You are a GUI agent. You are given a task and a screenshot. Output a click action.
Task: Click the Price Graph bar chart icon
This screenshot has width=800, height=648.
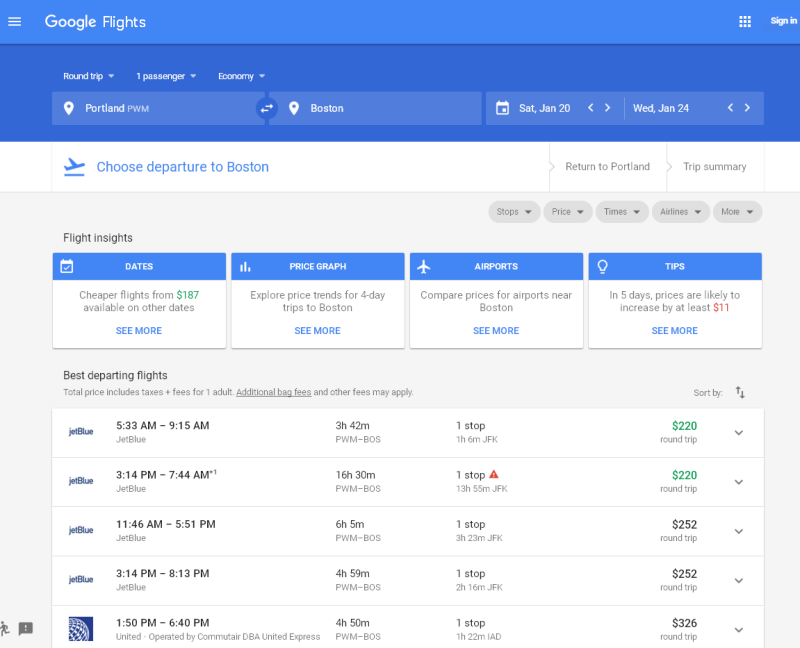coord(245,266)
